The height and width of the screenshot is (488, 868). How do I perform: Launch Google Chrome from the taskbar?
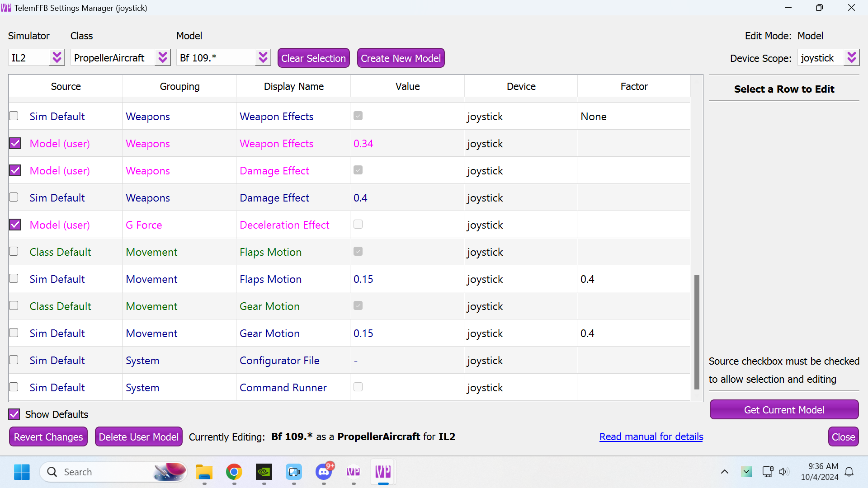pos(234,472)
